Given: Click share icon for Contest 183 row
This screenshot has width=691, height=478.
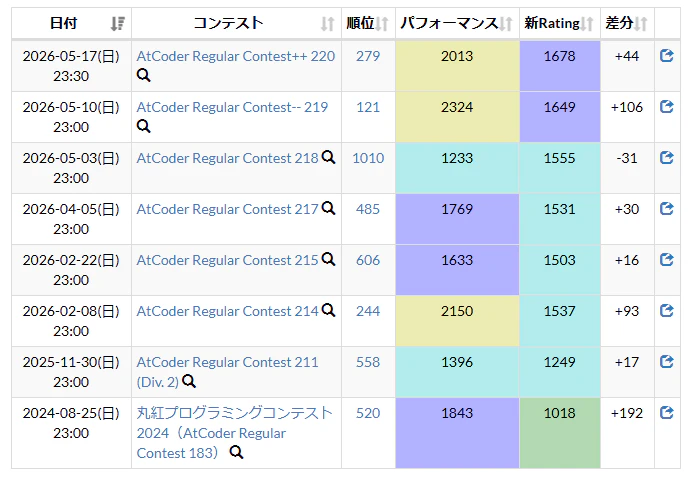Looking at the screenshot, I should (666, 413).
